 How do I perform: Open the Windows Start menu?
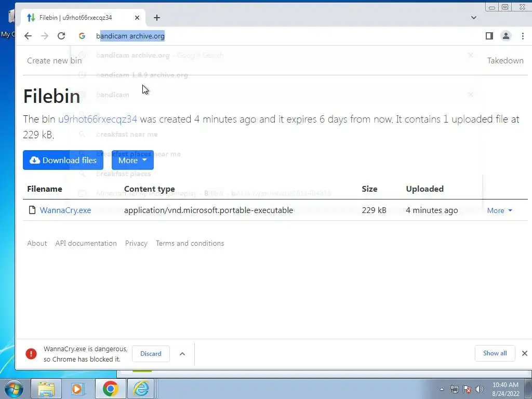[13, 389]
